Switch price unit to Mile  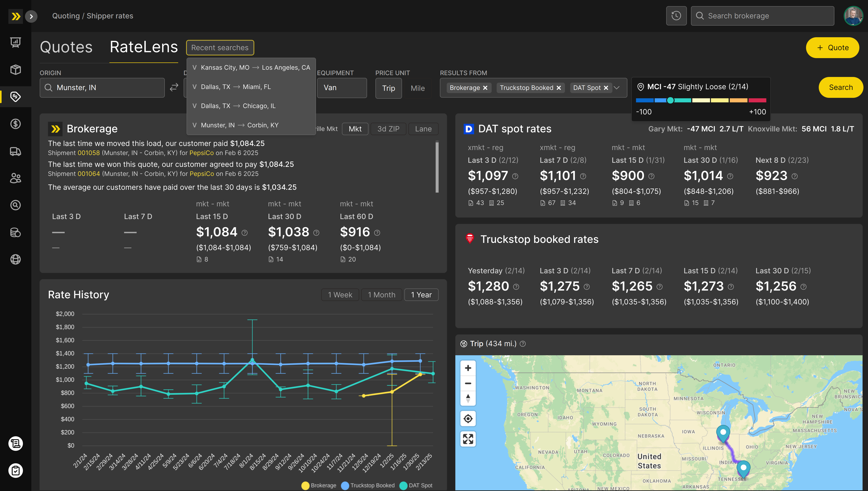[x=418, y=88]
